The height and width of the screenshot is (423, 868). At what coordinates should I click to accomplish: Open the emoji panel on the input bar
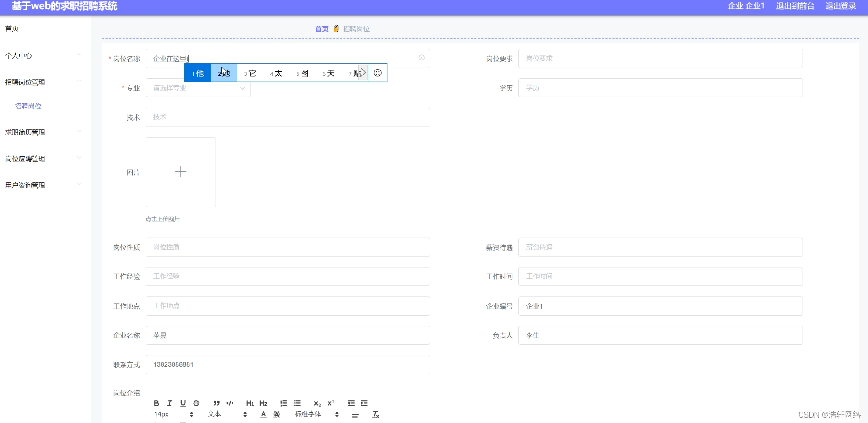click(377, 72)
